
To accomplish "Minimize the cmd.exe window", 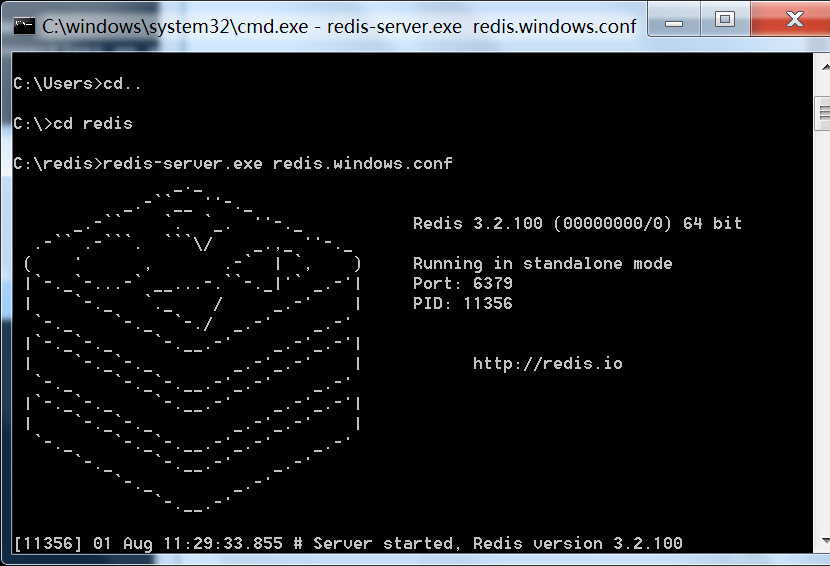I will pos(674,19).
